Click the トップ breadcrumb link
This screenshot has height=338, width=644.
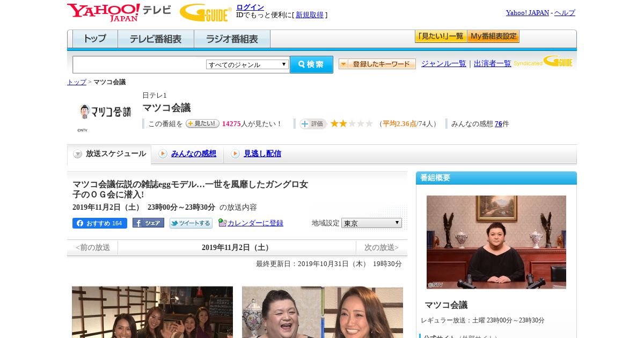click(x=77, y=82)
